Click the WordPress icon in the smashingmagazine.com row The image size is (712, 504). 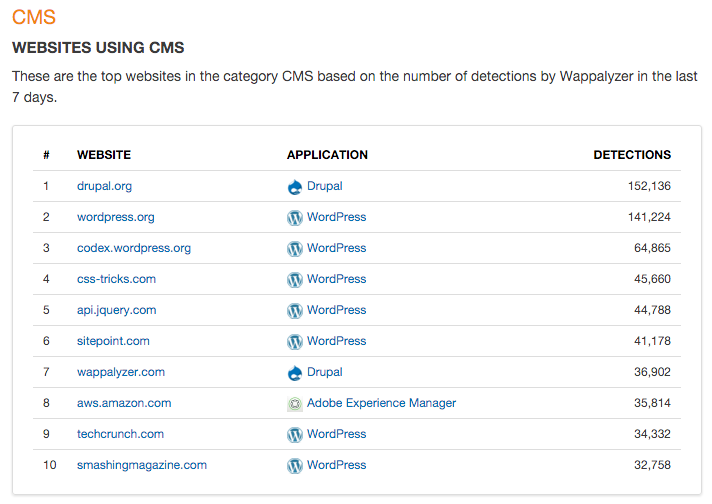[295, 466]
